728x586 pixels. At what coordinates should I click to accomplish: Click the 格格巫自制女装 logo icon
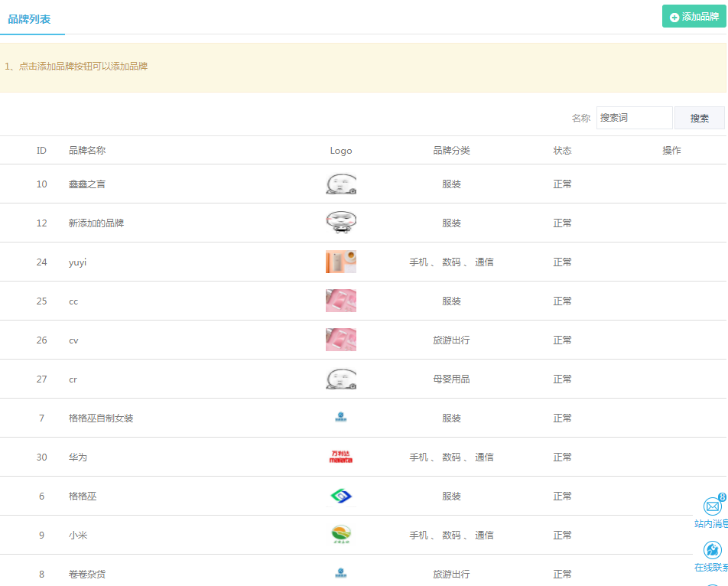[x=341, y=418]
